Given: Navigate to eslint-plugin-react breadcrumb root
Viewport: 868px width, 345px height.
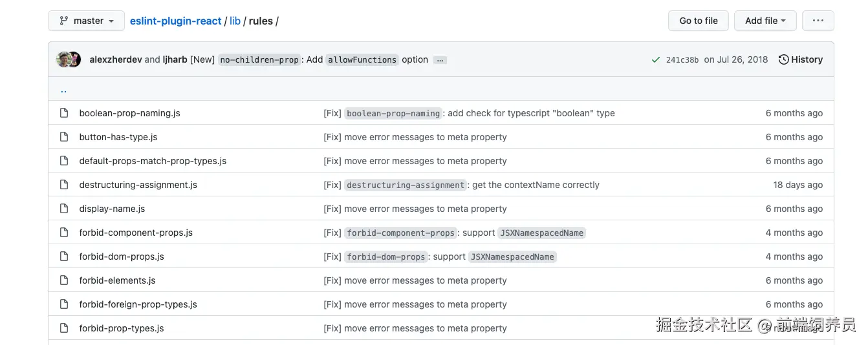Looking at the screenshot, I should click(x=176, y=21).
